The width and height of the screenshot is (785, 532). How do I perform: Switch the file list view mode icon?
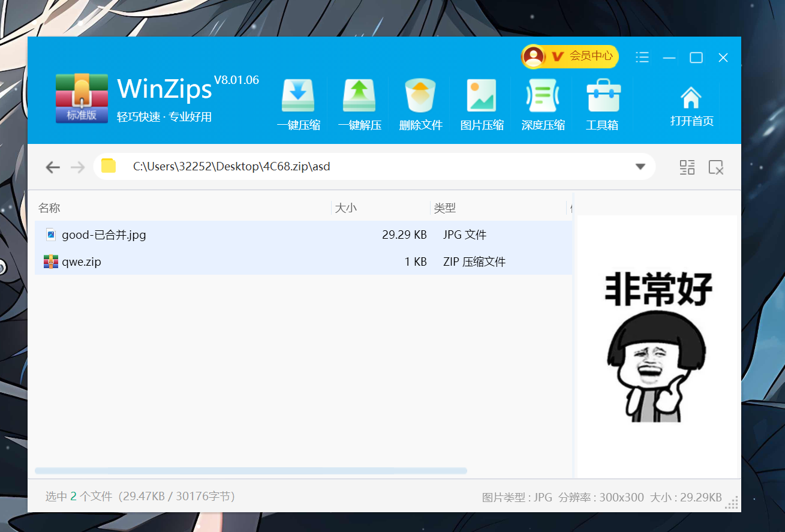pyautogui.click(x=687, y=167)
